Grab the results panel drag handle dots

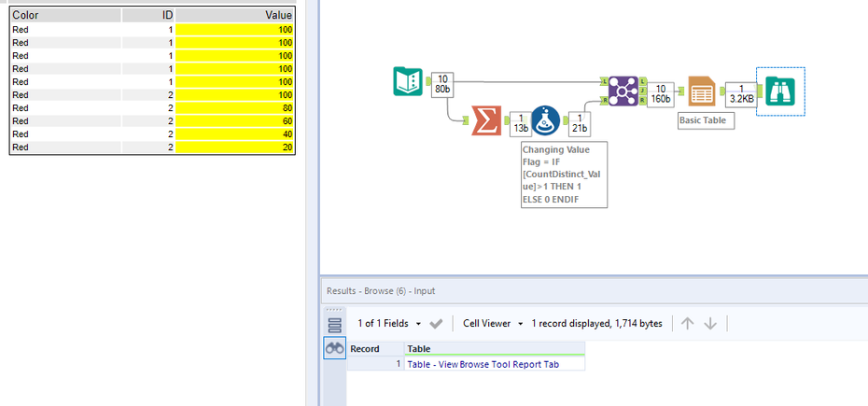(x=334, y=310)
